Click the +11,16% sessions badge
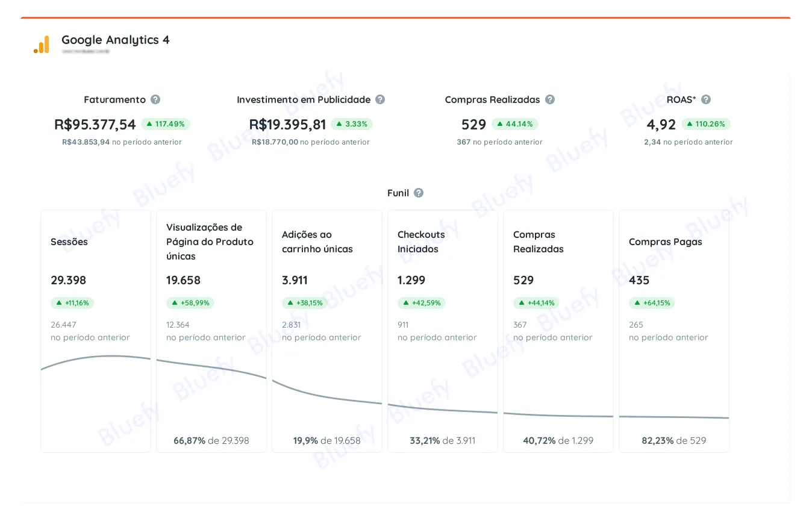Screen dimensions: 812x521 (x=72, y=303)
